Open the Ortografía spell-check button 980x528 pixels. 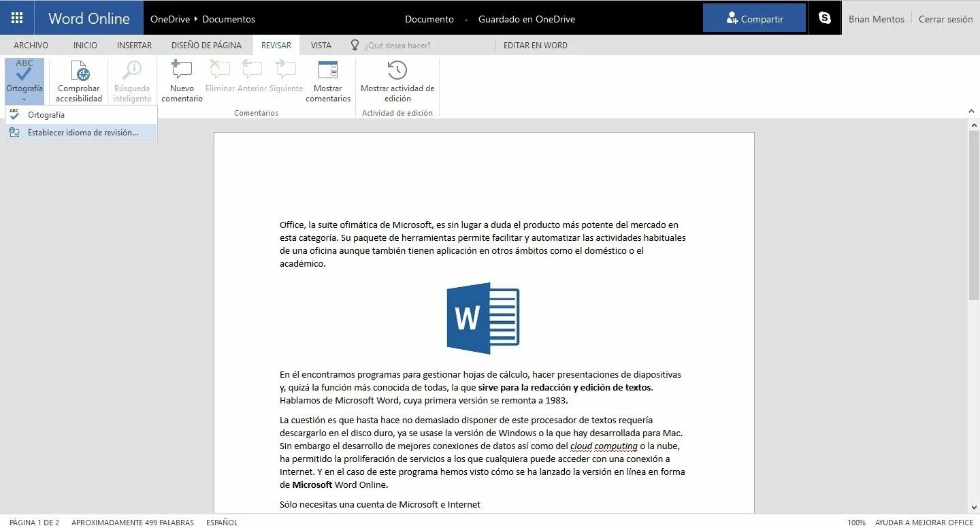coord(24,80)
